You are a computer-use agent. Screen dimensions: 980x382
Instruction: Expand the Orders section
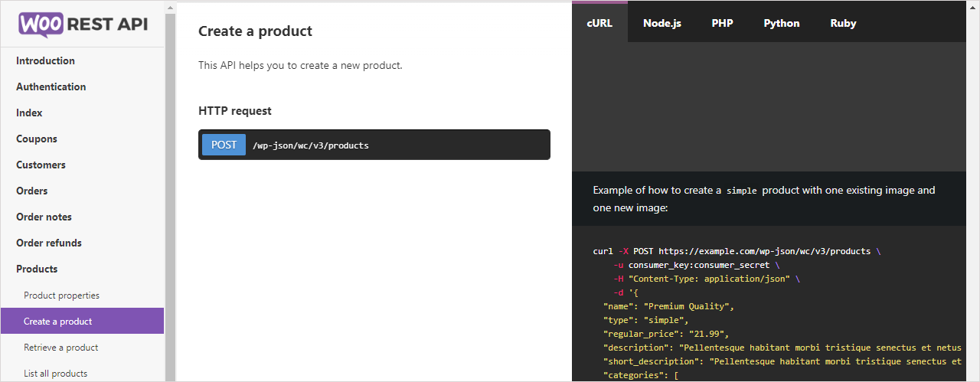32,191
